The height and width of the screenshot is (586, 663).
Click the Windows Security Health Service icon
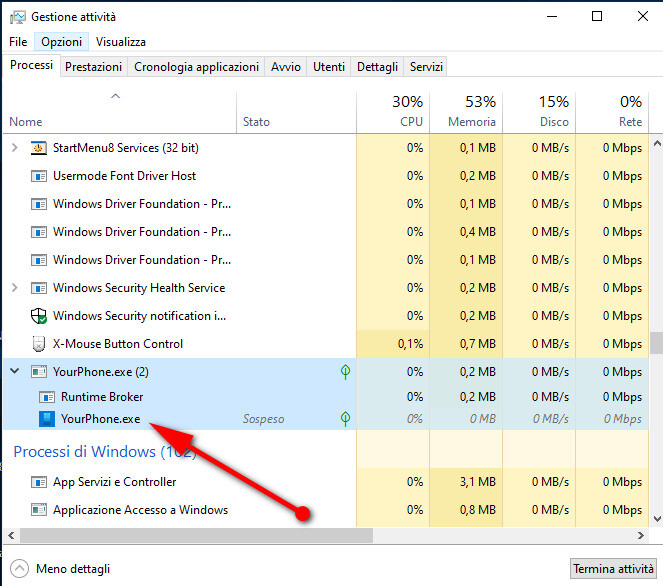click(x=38, y=288)
